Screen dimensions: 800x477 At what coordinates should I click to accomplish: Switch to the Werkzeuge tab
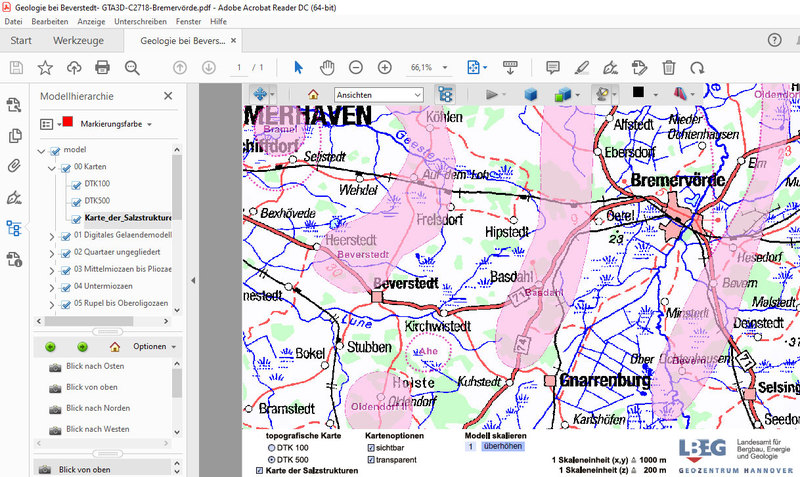[x=77, y=41]
